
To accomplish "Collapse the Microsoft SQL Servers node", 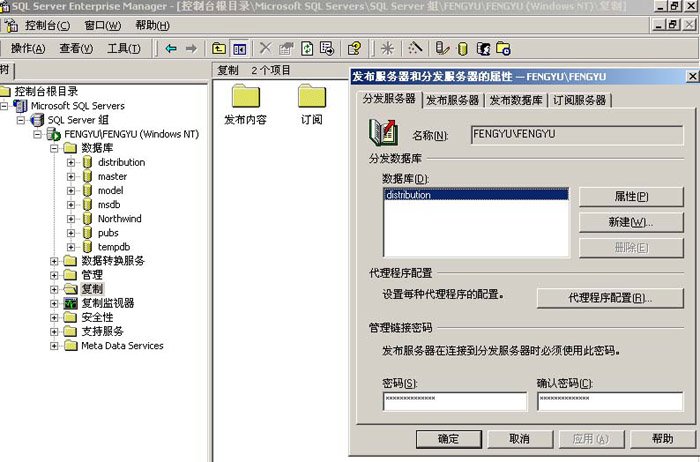I will [x=4, y=106].
